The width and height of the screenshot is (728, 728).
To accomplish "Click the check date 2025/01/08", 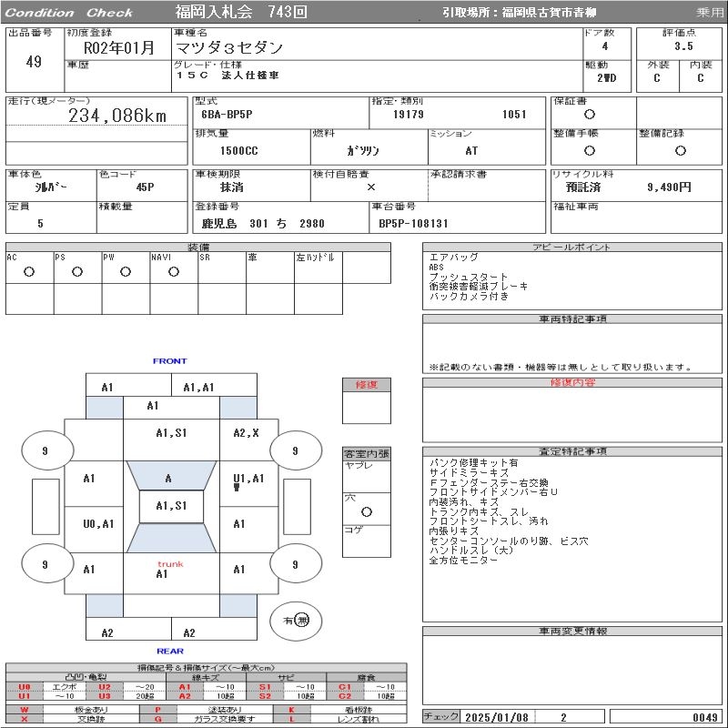I will 497,717.
